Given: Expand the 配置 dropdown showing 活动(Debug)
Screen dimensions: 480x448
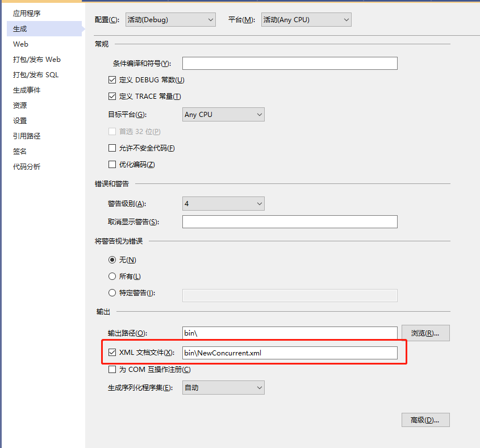Looking at the screenshot, I should pyautogui.click(x=170, y=19).
